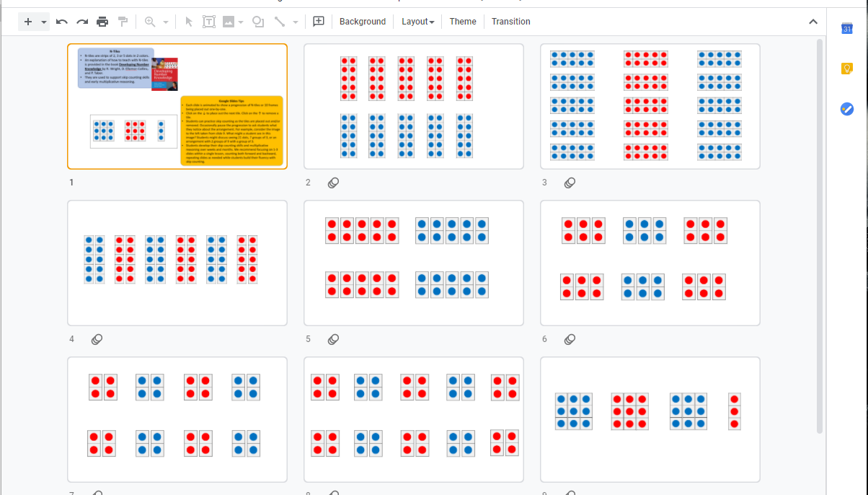
Task: Click the animation icon under slide 4
Action: click(97, 339)
